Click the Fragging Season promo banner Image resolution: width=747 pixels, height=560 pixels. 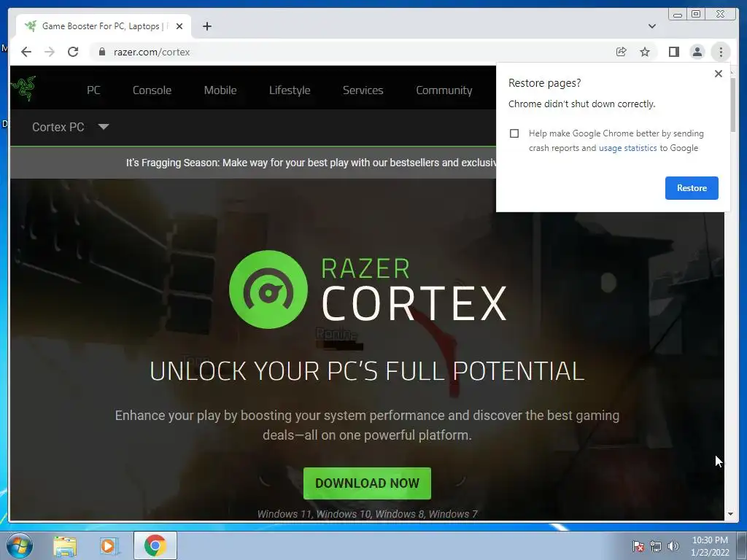tap(253, 163)
